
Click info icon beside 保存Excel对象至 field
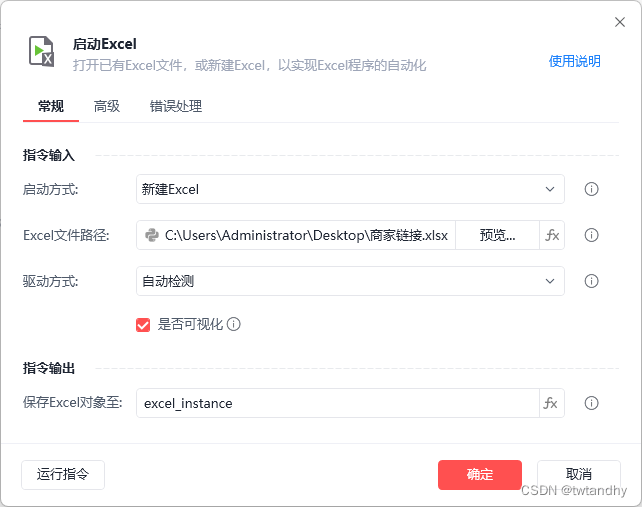click(x=591, y=403)
